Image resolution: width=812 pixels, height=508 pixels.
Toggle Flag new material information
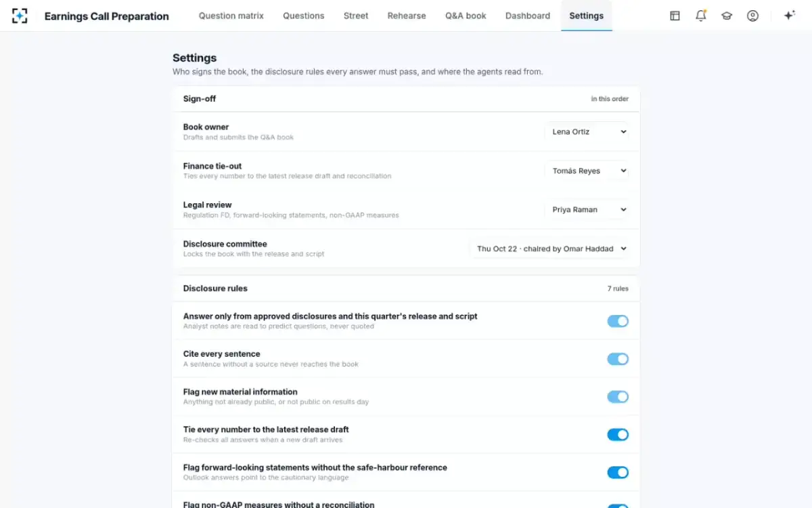click(x=618, y=397)
